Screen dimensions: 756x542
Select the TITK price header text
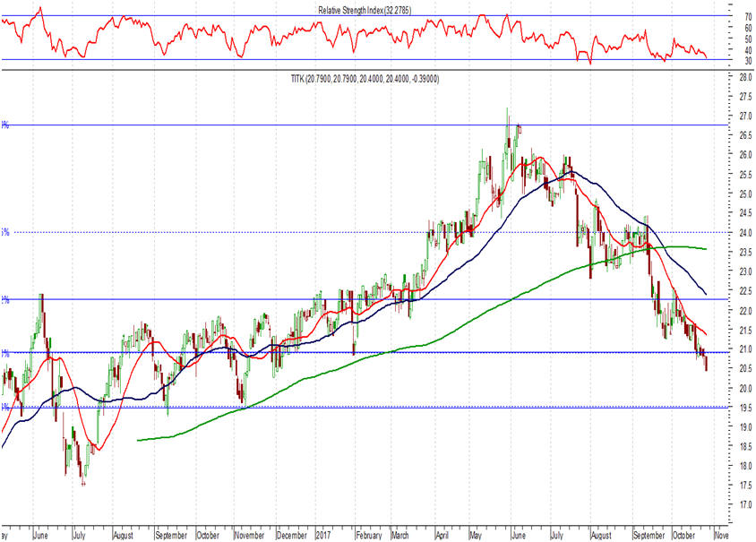coord(365,79)
